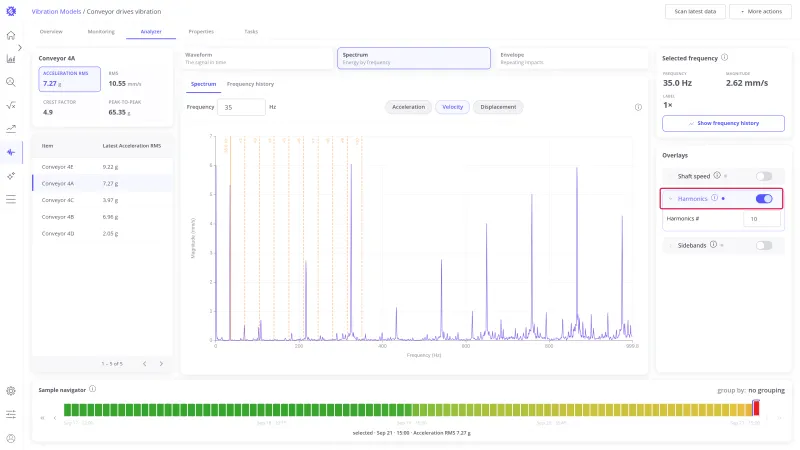The height and width of the screenshot is (450, 800).
Task: Click the Scan latest data button
Action: [695, 11]
